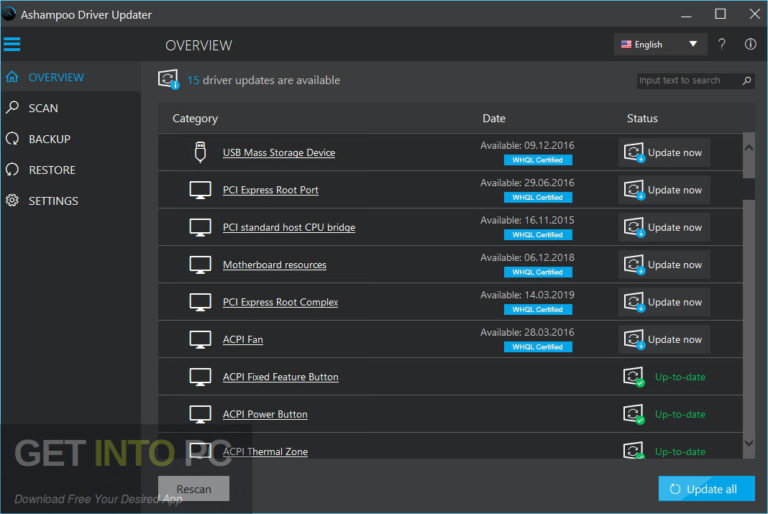Open the Settings section in sidebar

[x=71, y=200]
